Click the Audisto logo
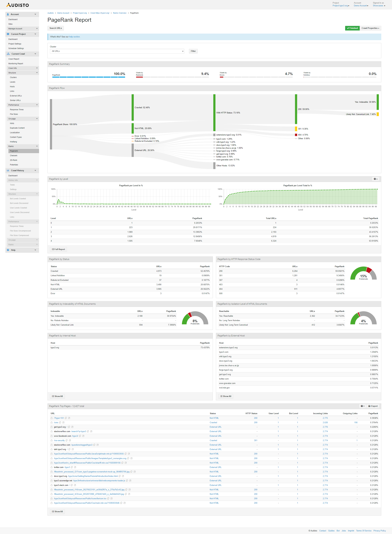This screenshot has height=534, width=392. point(17,5)
